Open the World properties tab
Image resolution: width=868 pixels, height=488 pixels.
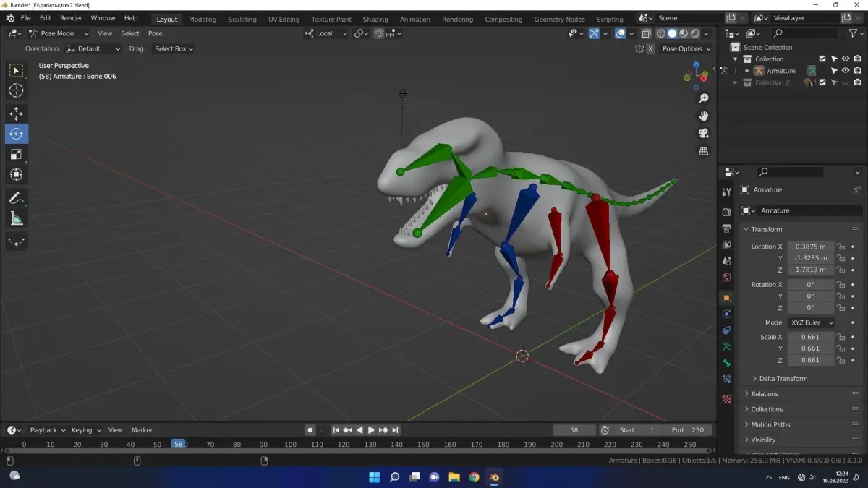(727, 278)
